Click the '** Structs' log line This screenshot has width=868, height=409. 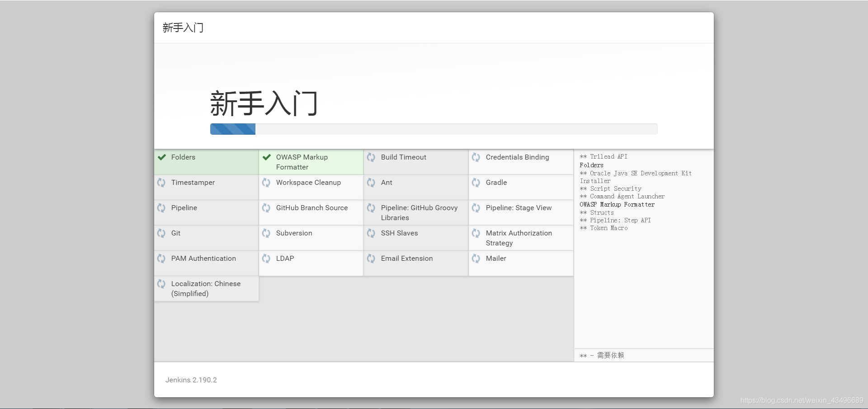(597, 213)
